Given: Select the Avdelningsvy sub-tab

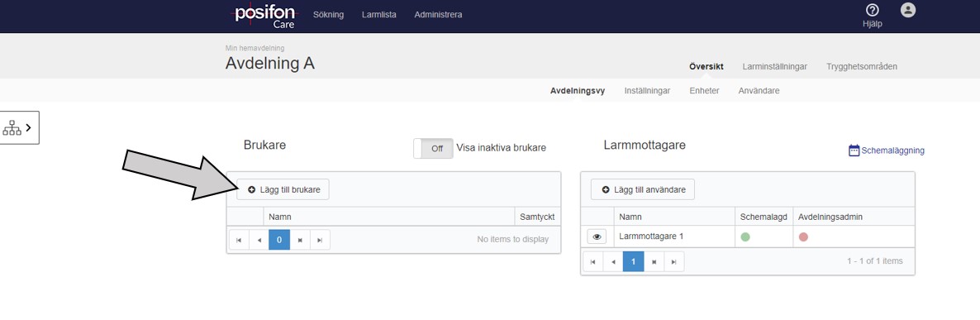Looking at the screenshot, I should tap(578, 91).
